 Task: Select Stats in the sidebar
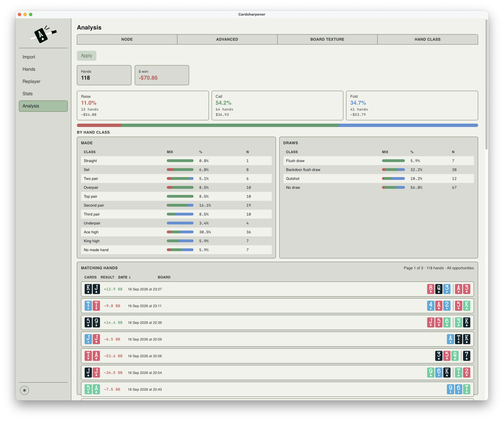click(x=43, y=94)
